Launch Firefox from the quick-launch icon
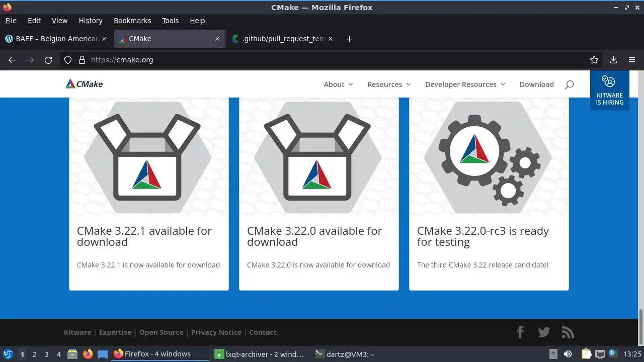Screen dimensions: 644x362 [x=88, y=354]
